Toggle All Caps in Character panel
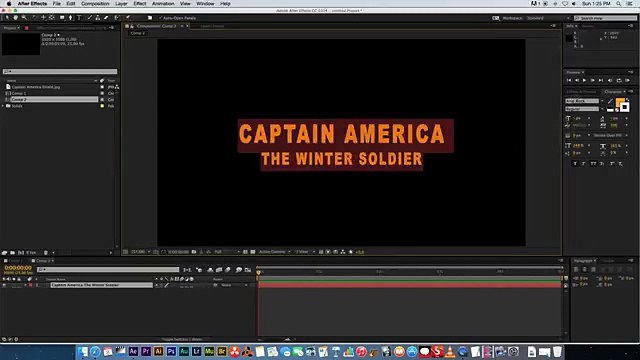This screenshot has height=360, width=640. (593, 164)
